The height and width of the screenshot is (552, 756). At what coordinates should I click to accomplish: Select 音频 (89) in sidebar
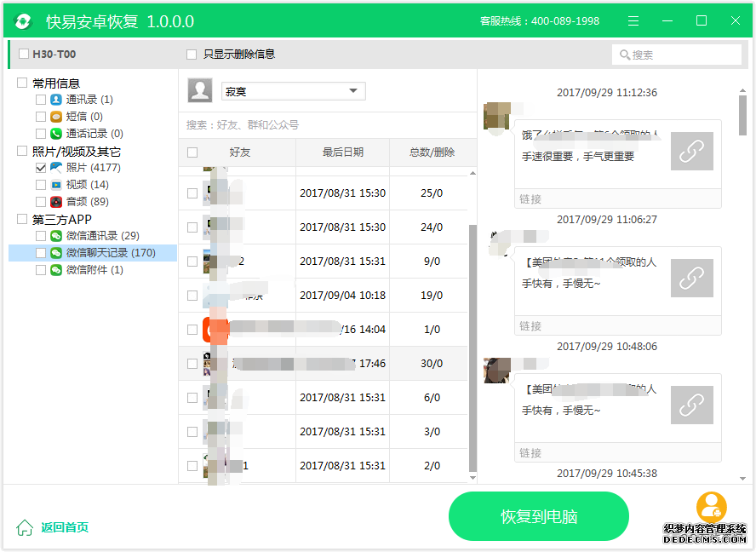(88, 201)
